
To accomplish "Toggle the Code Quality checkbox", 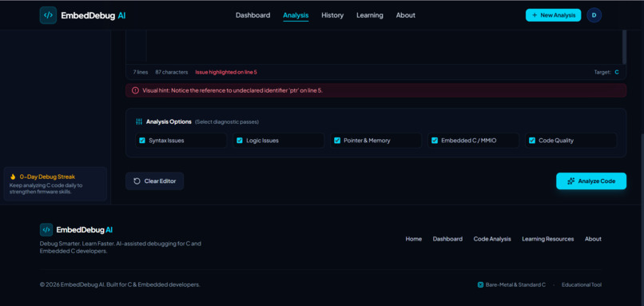I will 532,141.
